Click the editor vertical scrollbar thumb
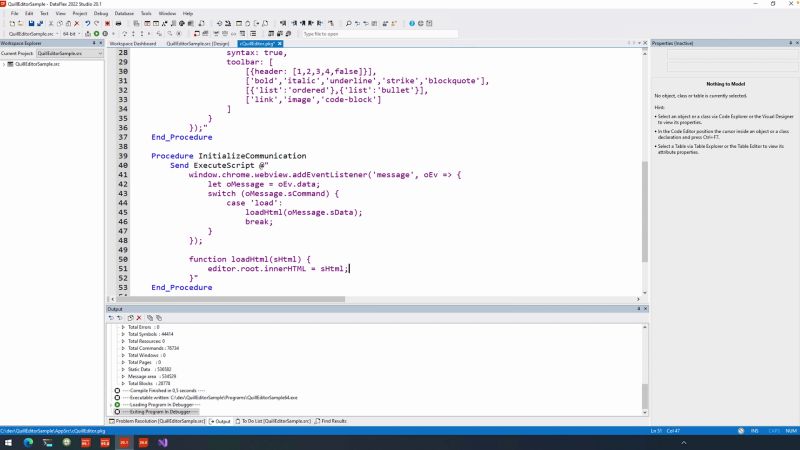Screen dimensions: 800x450 (644, 212)
